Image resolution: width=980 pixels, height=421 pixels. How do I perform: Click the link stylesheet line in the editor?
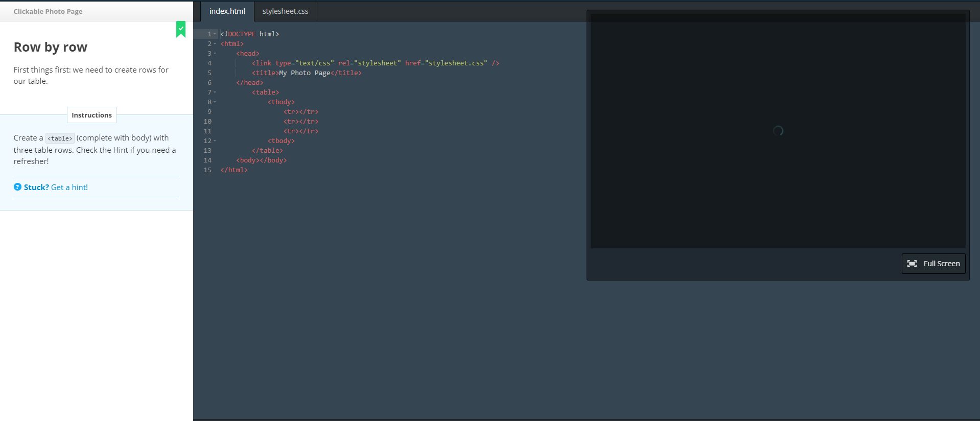pyautogui.click(x=375, y=63)
